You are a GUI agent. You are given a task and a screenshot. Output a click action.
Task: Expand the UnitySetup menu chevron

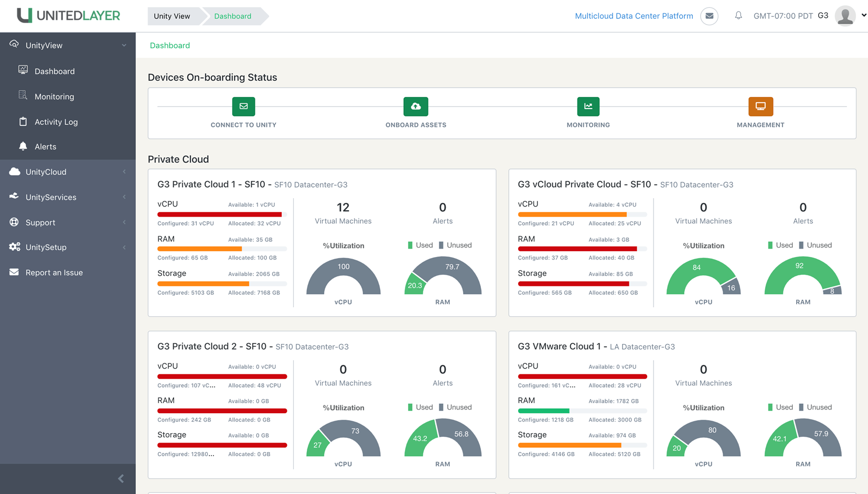124,248
